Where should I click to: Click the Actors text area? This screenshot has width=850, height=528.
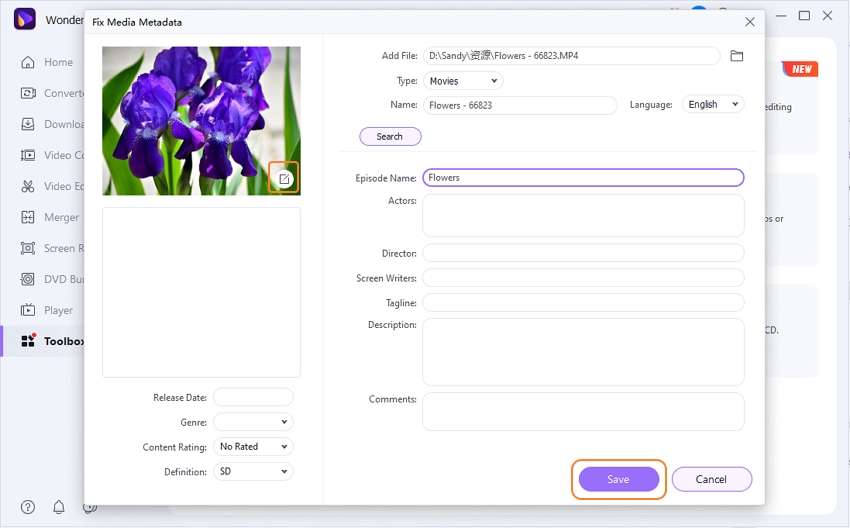click(x=583, y=215)
